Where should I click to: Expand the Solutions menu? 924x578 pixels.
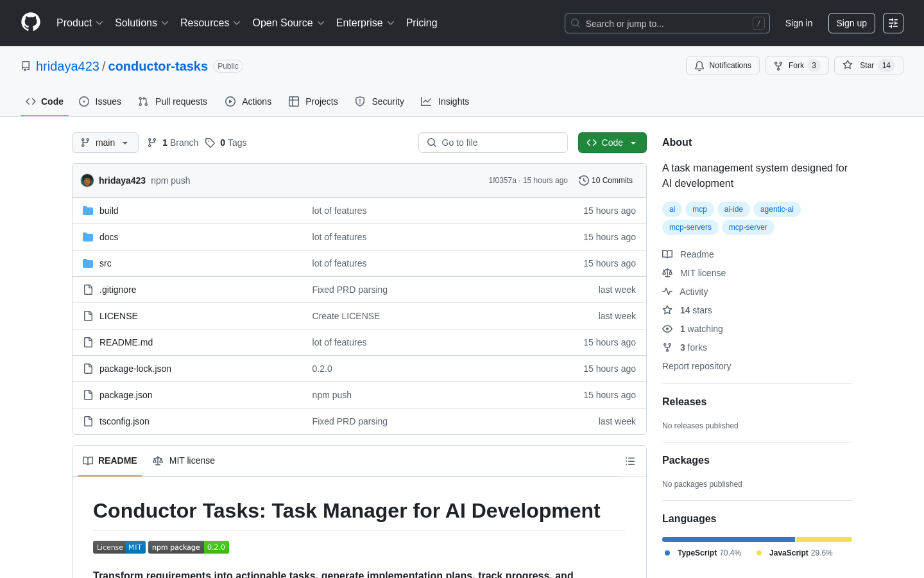click(x=142, y=23)
